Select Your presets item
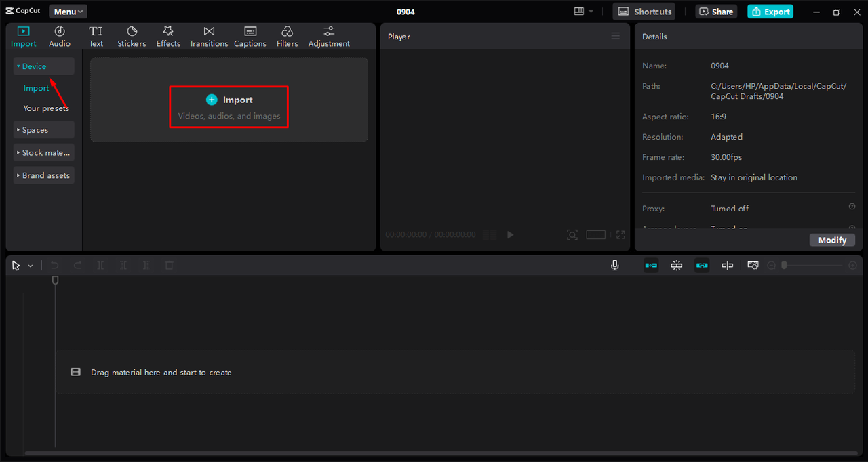 (x=46, y=108)
